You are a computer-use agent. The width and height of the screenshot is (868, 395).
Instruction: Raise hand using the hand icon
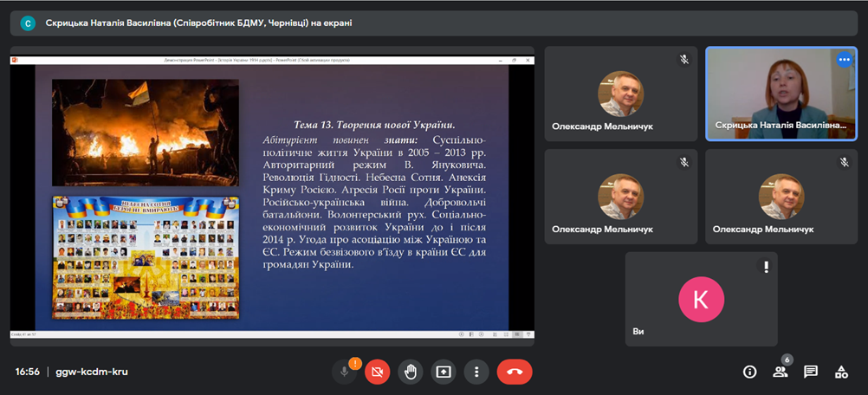click(411, 372)
